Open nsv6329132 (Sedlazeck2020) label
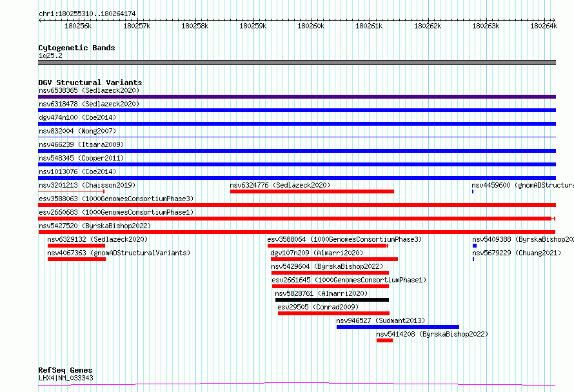The height and width of the screenshot is (392, 574). 97,239
